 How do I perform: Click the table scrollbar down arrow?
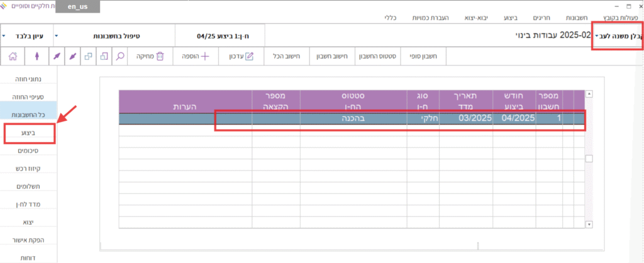coord(589,224)
